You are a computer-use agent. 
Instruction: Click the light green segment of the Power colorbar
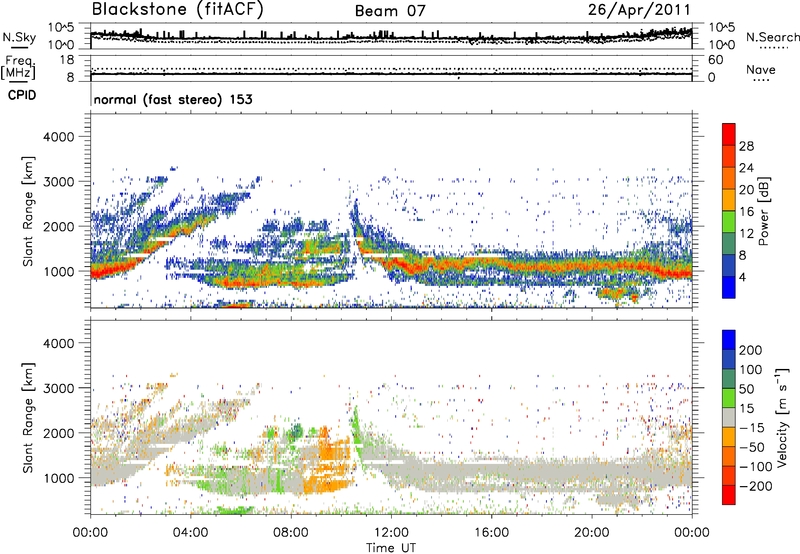click(x=729, y=222)
